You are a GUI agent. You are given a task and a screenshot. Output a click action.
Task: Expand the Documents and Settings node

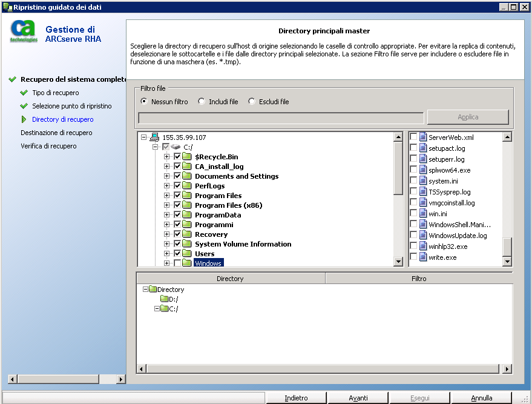click(168, 176)
